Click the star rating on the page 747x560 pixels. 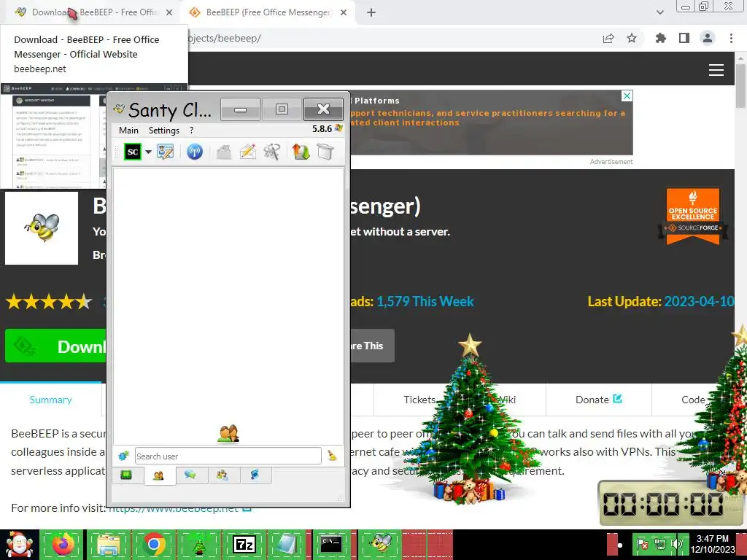49,301
